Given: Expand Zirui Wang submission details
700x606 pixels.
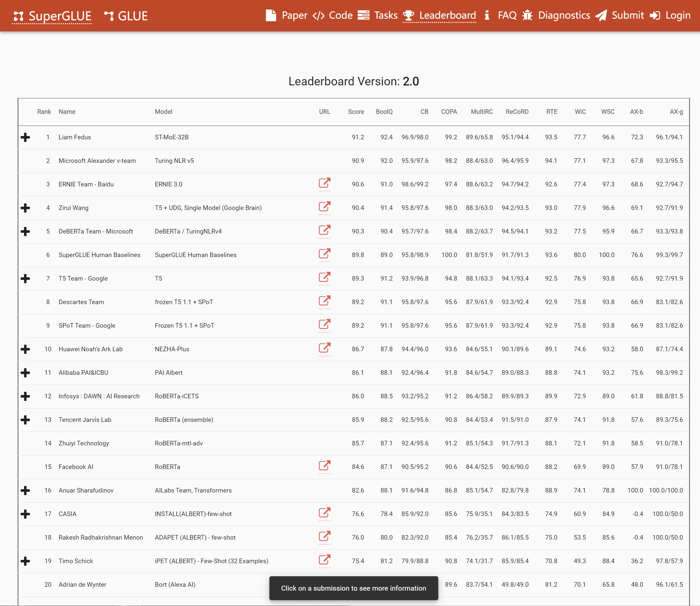Looking at the screenshot, I should [26, 208].
